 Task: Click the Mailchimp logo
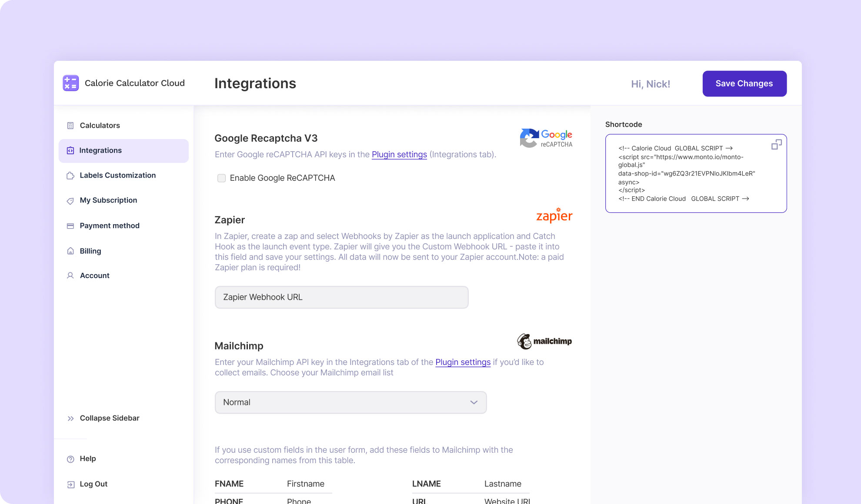(544, 341)
